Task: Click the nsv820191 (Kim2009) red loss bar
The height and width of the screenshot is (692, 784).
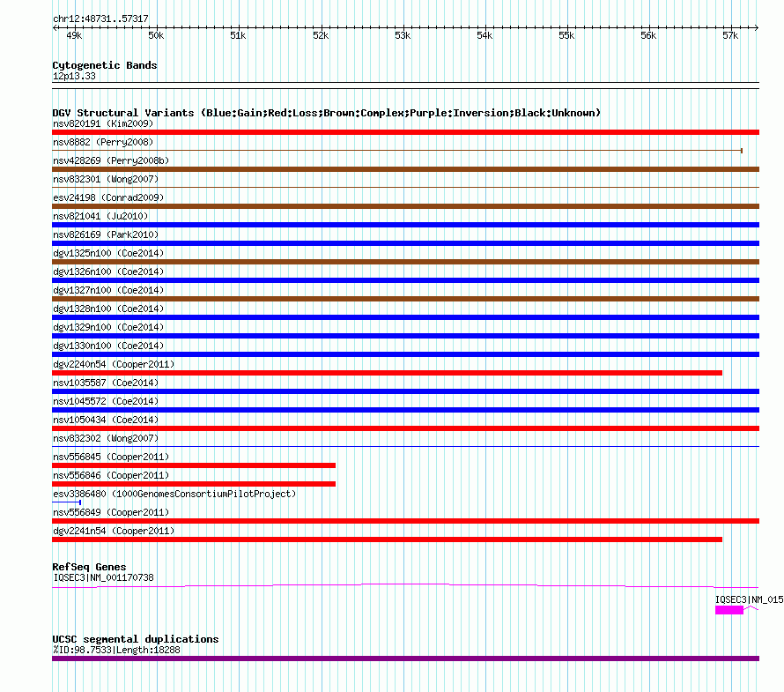Action: [405, 132]
